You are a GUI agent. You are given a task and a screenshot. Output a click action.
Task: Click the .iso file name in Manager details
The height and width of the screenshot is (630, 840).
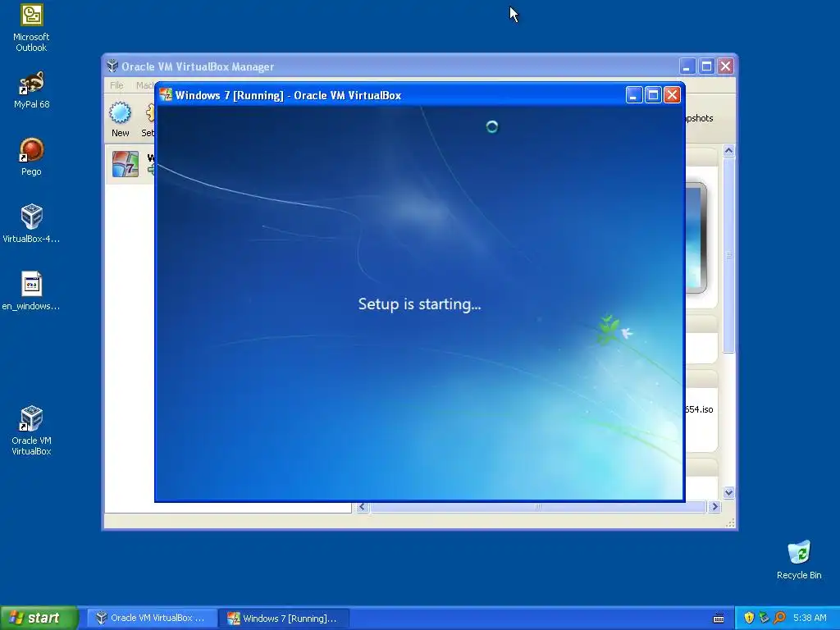tap(699, 409)
